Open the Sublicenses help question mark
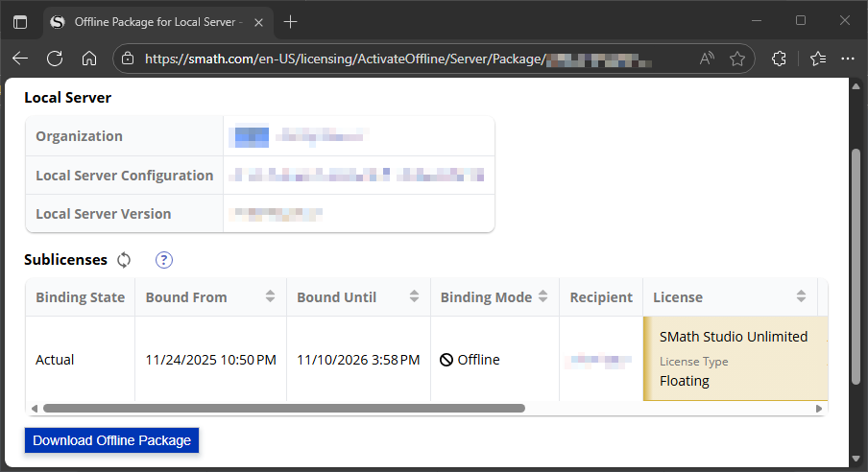 tap(164, 260)
